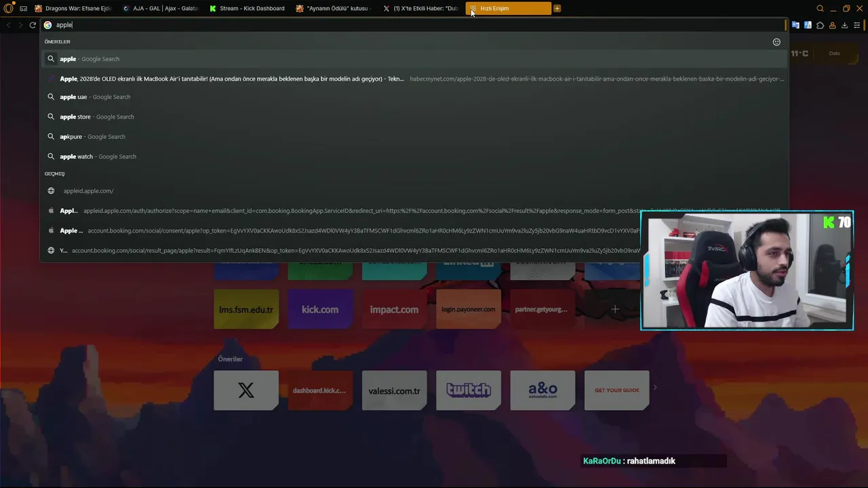Select the 'apkpure' search suggestion
The height and width of the screenshot is (488, 868).
[414, 136]
